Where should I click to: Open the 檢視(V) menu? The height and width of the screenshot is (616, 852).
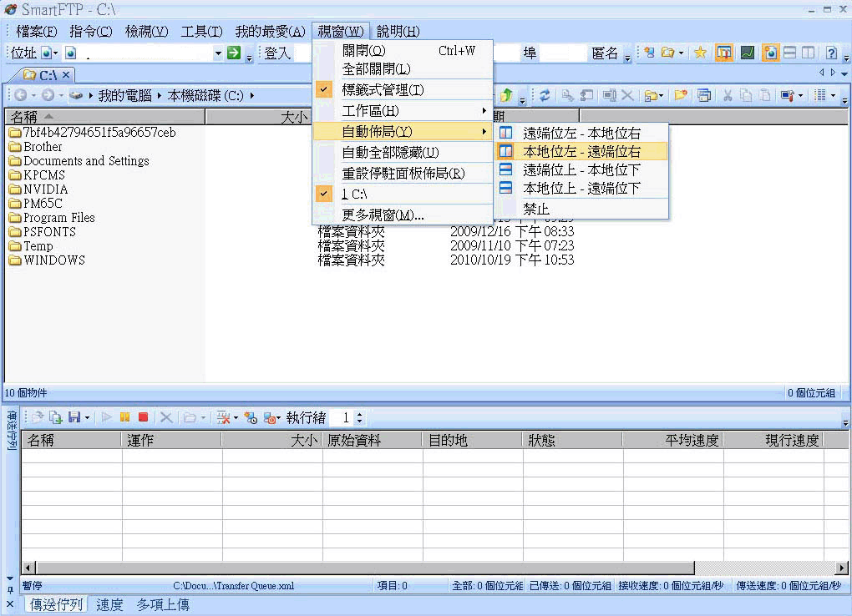147,32
